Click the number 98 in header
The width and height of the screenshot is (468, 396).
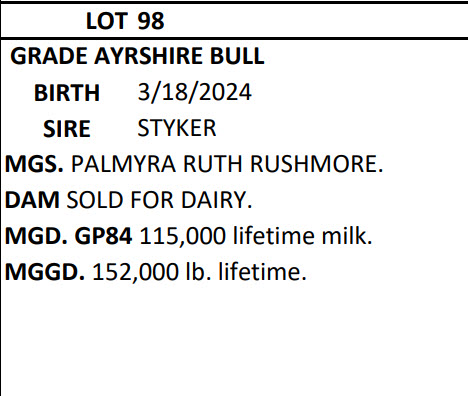[151, 21]
